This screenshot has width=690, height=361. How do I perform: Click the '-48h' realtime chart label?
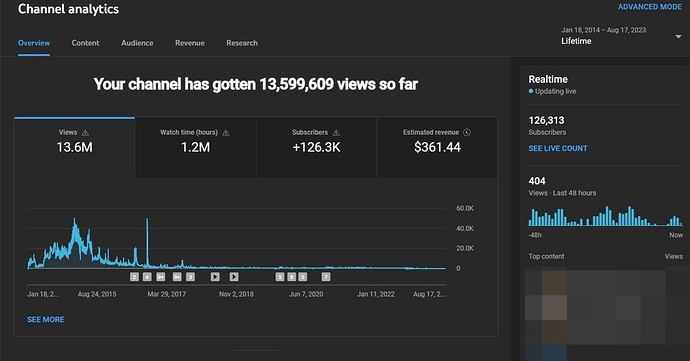pos(535,235)
